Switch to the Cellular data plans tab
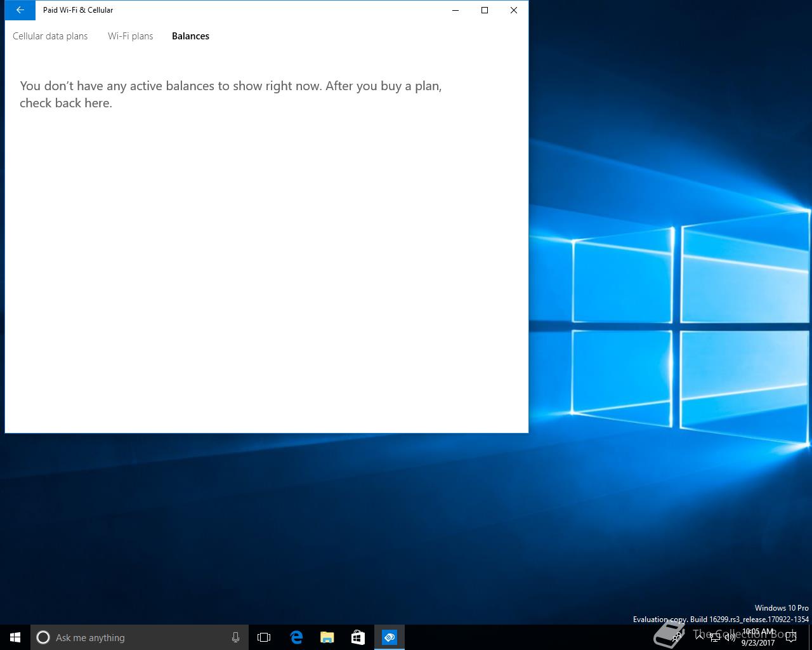812x650 pixels. (x=50, y=36)
